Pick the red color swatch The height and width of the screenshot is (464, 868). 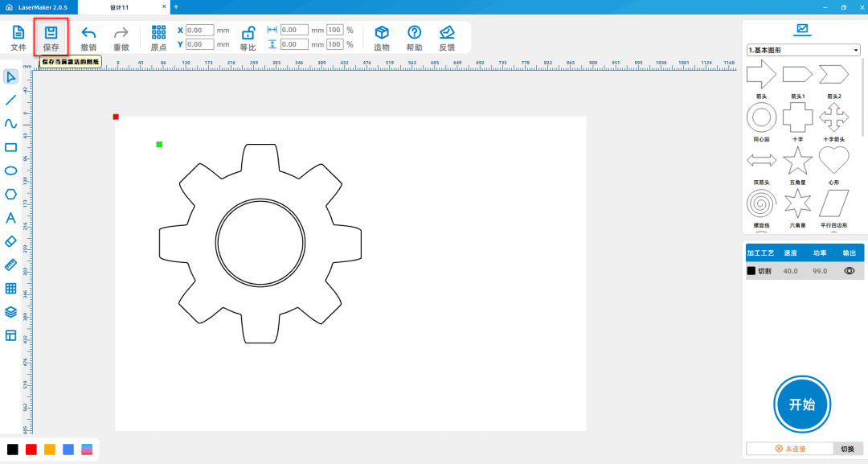coord(31,450)
